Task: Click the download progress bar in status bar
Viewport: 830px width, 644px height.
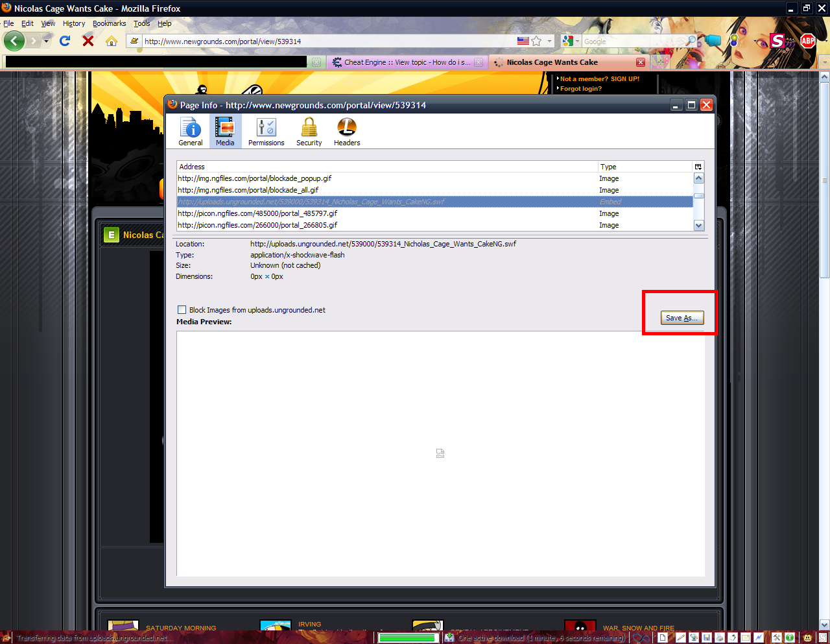Action: coord(409,638)
